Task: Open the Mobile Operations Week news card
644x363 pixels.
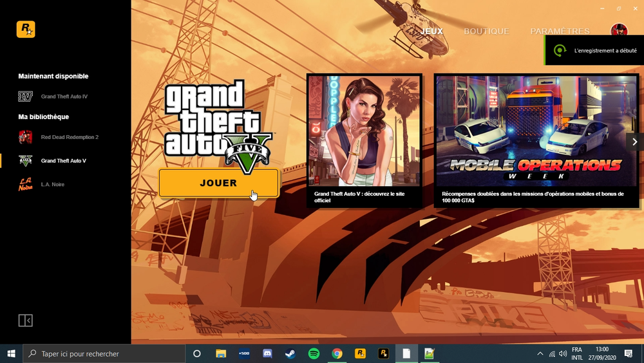Action: point(536,140)
